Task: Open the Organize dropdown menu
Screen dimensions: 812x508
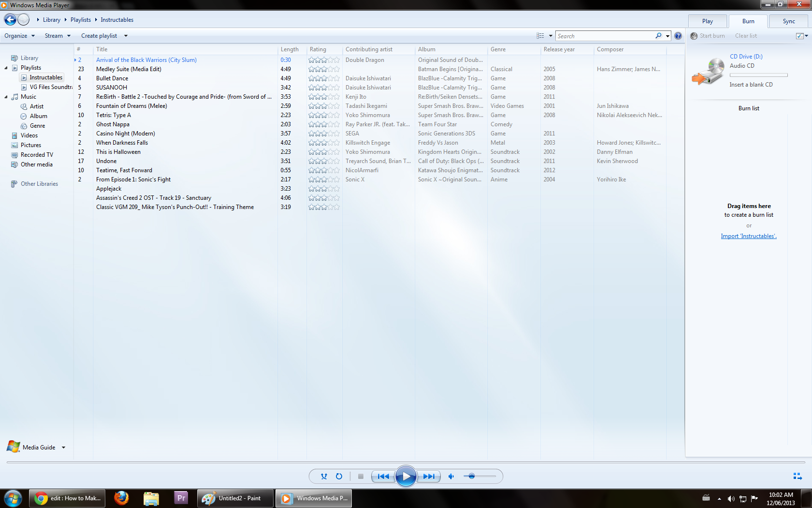Action: pos(19,36)
